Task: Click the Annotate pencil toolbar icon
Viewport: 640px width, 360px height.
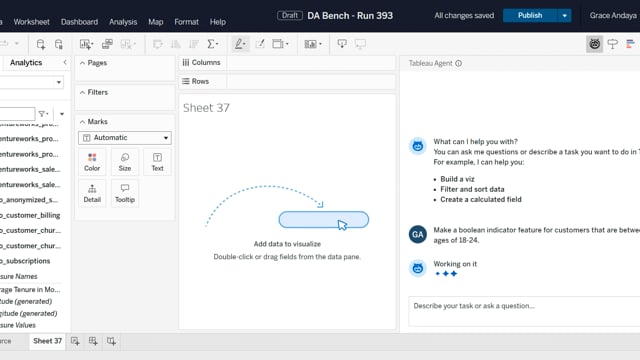Action: coord(260,44)
